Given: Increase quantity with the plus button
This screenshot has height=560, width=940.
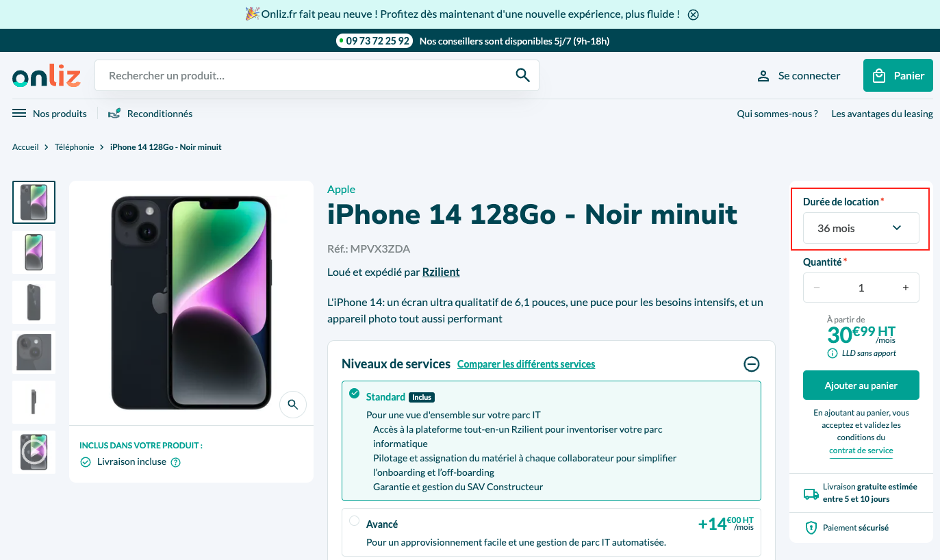Looking at the screenshot, I should tap(906, 288).
